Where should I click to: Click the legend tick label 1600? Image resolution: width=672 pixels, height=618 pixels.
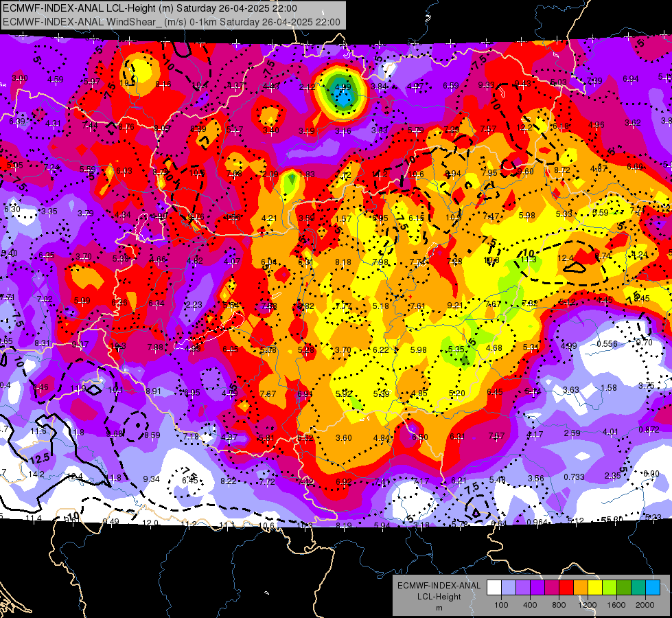click(x=616, y=605)
